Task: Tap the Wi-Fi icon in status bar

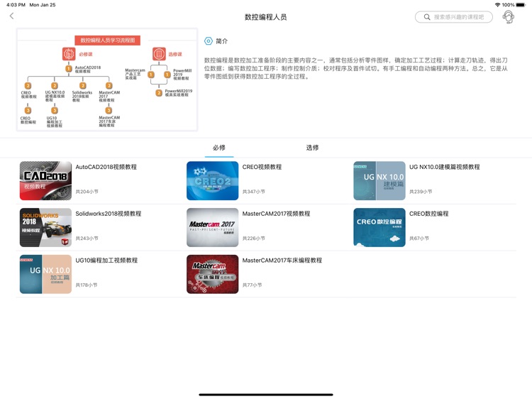Action: (497, 5)
